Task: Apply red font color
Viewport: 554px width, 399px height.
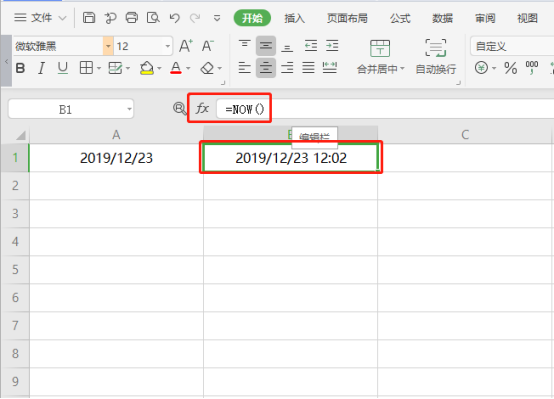Action: pos(176,68)
